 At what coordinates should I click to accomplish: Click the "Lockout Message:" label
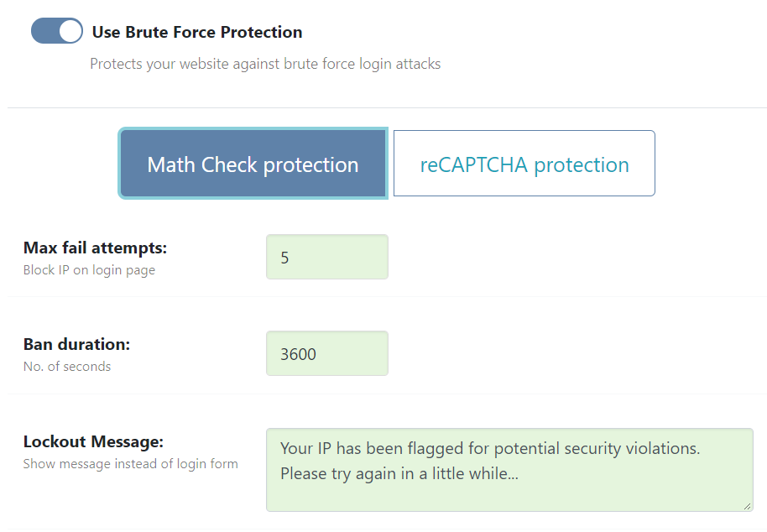coord(93,441)
